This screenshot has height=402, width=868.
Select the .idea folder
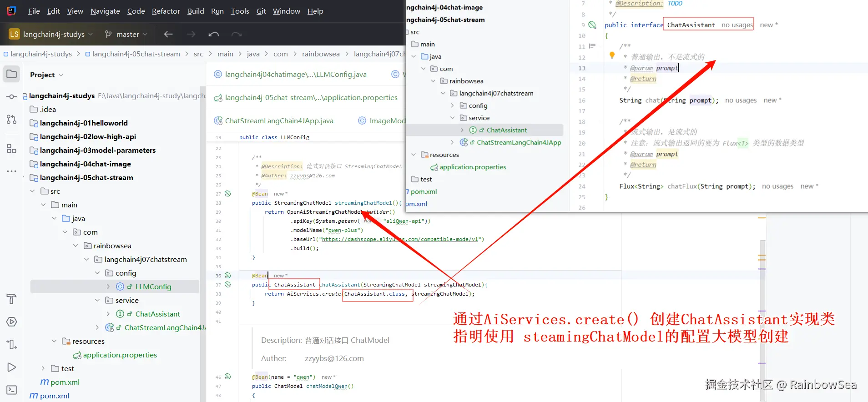coord(47,109)
